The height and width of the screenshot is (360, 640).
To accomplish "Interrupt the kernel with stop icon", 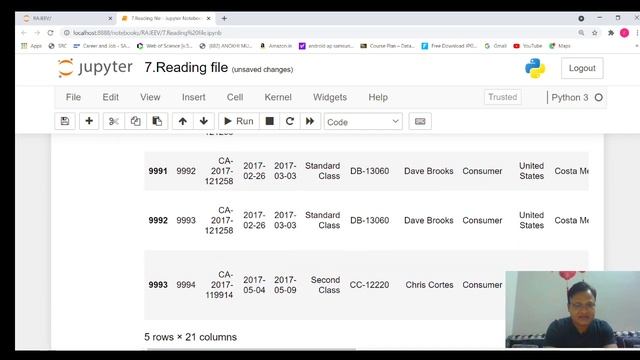I will click(x=269, y=121).
